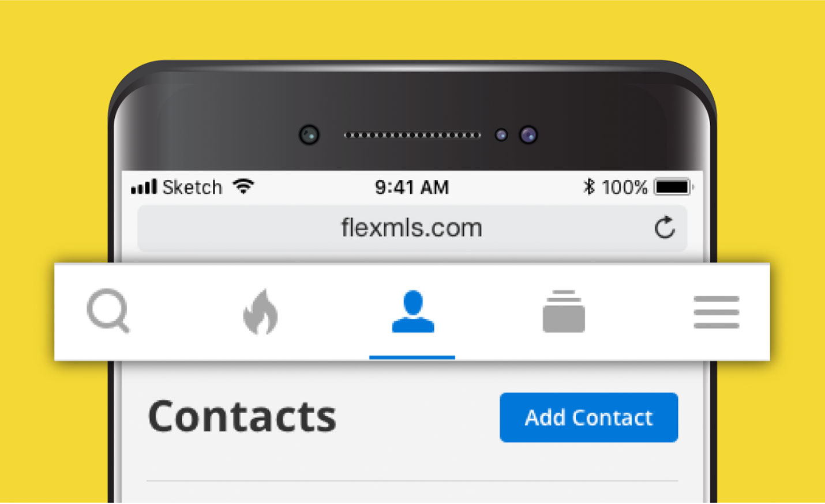Tap the 9:41 AM clock
Viewport: 825px width, 504px height.
pyautogui.click(x=412, y=187)
